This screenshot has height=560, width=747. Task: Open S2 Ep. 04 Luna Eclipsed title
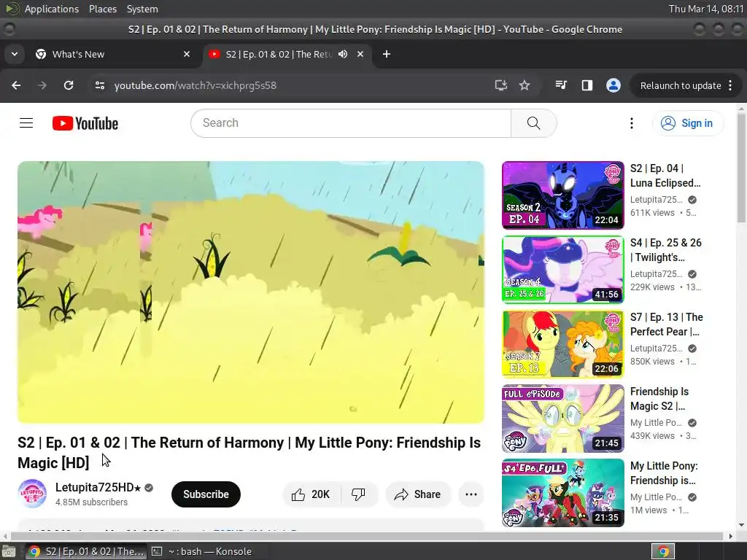665,176
